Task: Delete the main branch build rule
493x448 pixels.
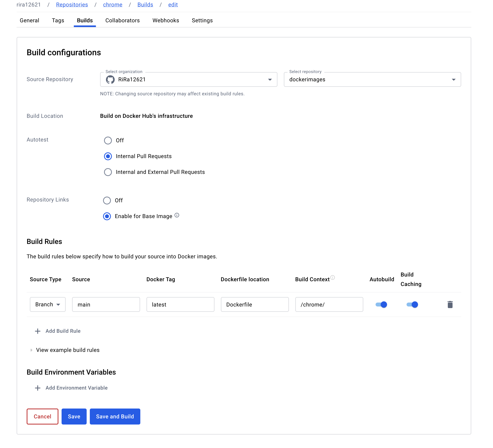Action: click(450, 305)
